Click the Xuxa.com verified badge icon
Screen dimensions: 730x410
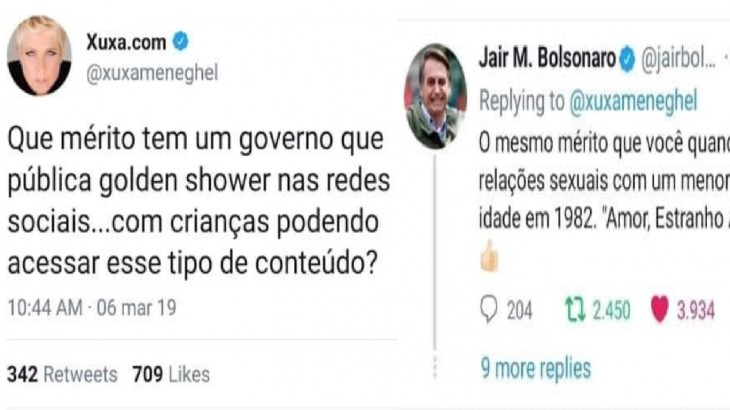pyautogui.click(x=181, y=41)
